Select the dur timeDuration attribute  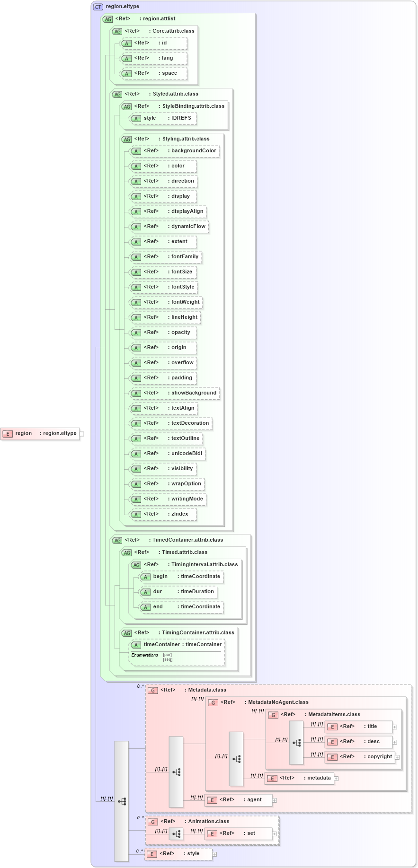pos(178,592)
